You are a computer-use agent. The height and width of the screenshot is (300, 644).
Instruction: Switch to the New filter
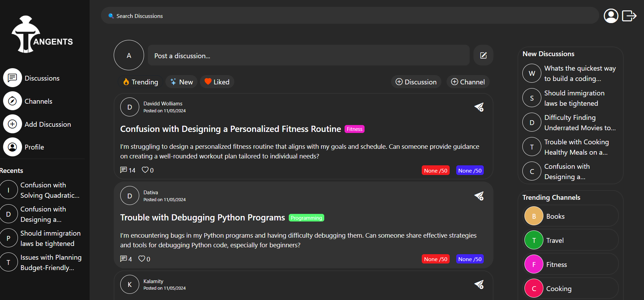(x=181, y=82)
